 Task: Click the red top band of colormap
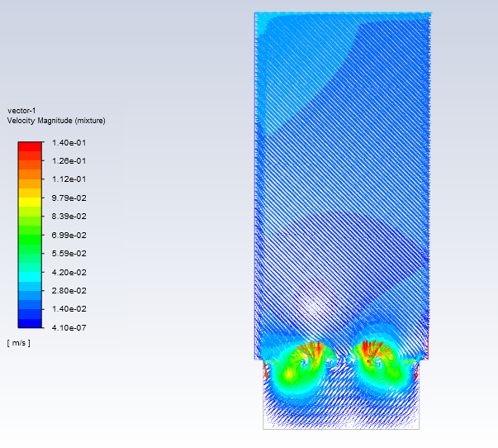click(30, 146)
